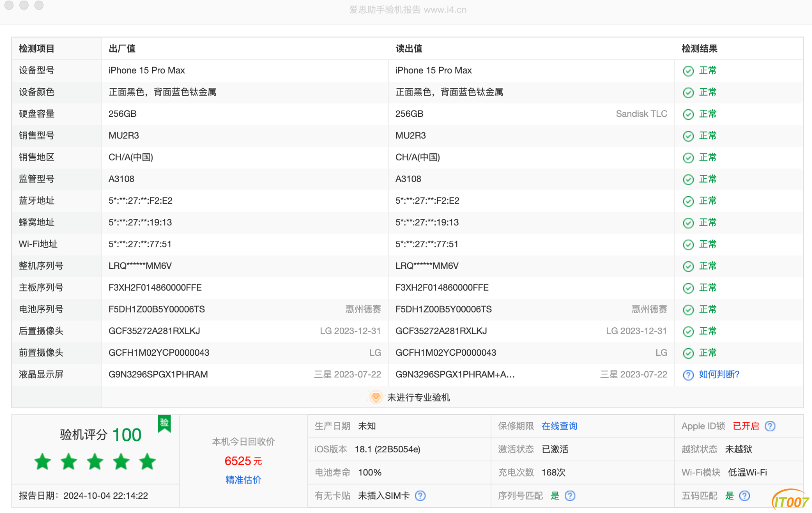
Task: Click the window title 爱思助手验机报告 www.i4.cn
Action: point(408,9)
